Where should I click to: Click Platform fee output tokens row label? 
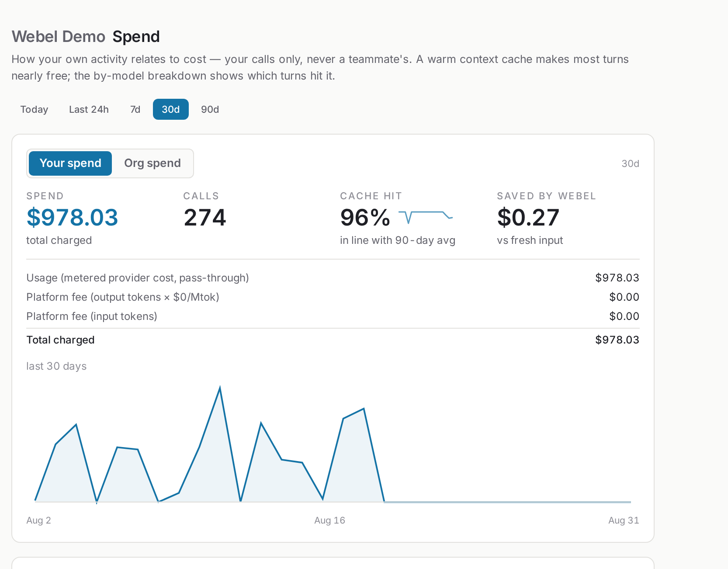(123, 297)
